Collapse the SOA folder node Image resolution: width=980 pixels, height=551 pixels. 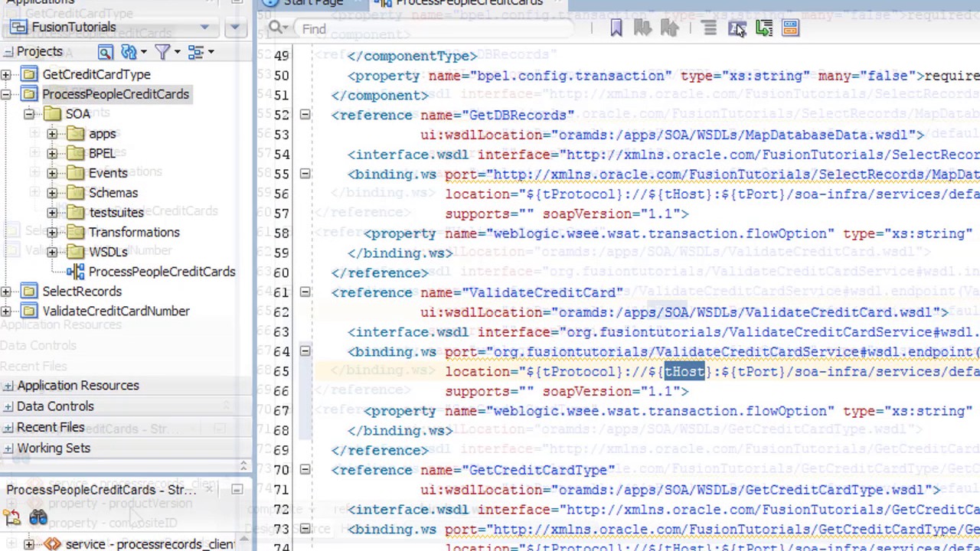click(x=29, y=114)
